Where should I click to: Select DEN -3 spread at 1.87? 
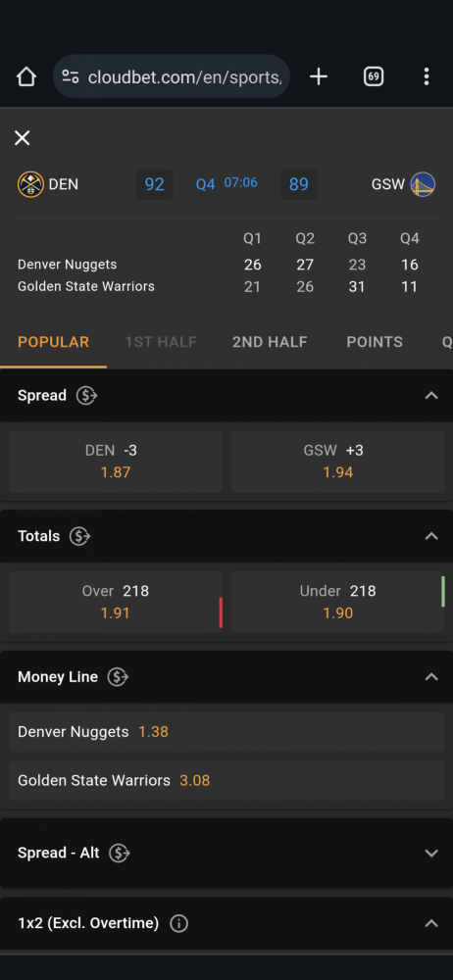pos(116,462)
